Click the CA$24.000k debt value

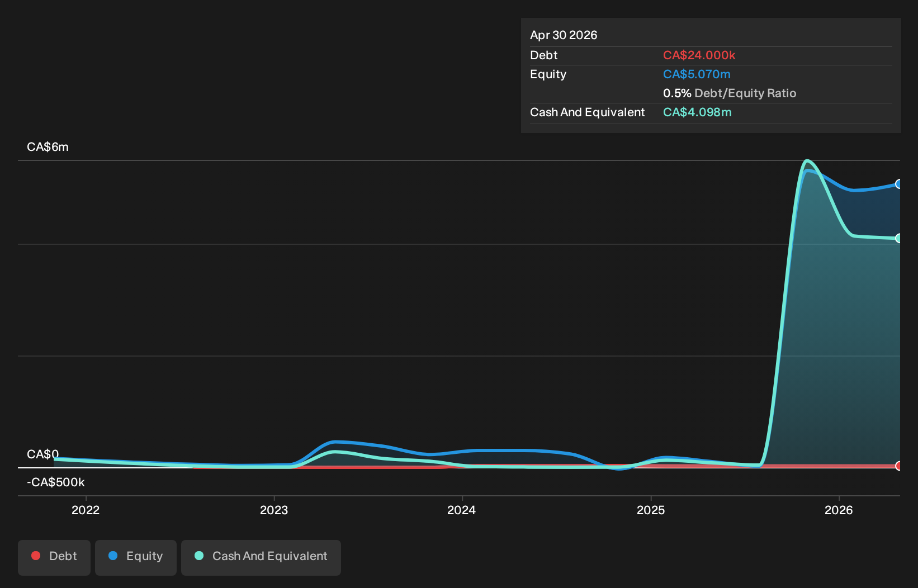pyautogui.click(x=699, y=55)
